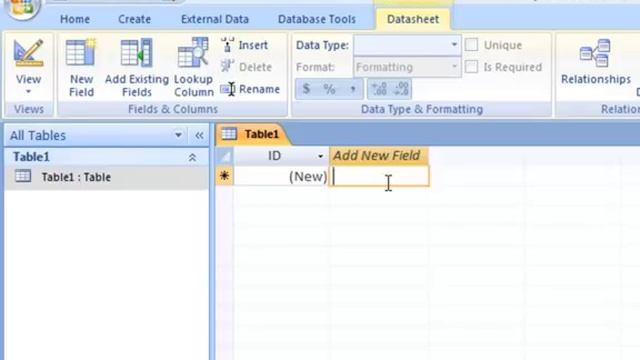Switch to the Create tab

tap(134, 19)
